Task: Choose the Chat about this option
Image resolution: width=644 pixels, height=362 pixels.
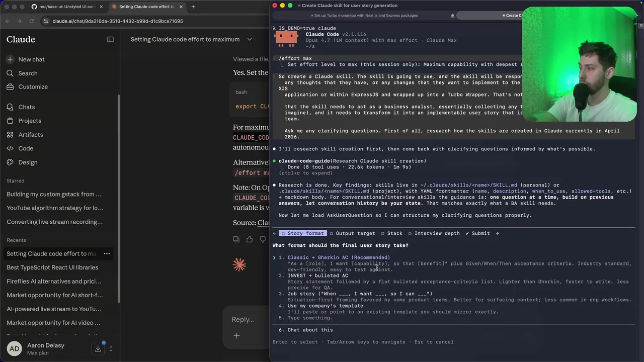Action: 310,330
